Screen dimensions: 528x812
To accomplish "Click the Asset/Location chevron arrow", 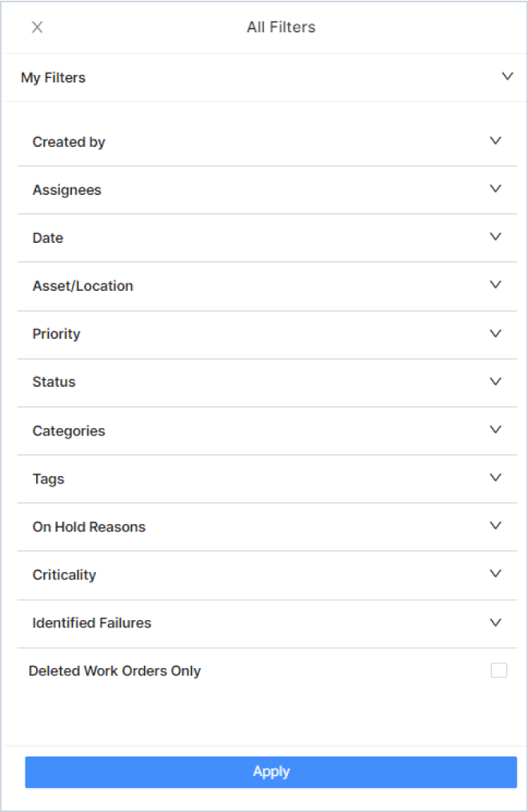I will (495, 285).
